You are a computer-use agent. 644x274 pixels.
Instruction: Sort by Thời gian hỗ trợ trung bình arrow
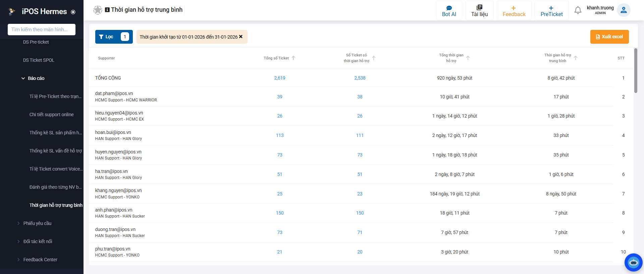576,58
